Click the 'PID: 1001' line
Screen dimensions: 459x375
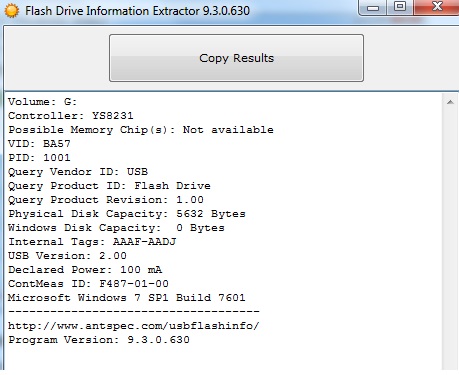tap(39, 158)
